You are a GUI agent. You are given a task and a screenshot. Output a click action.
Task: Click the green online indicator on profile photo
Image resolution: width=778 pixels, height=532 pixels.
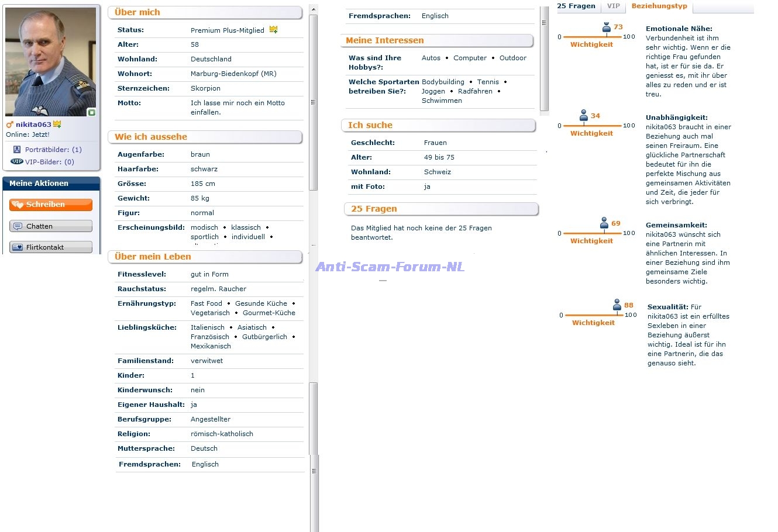tap(91, 112)
